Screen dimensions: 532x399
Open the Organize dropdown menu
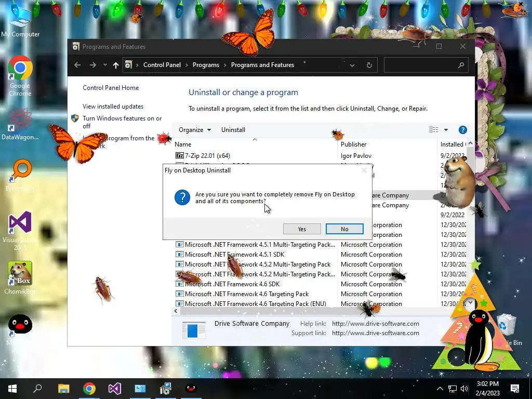point(195,130)
